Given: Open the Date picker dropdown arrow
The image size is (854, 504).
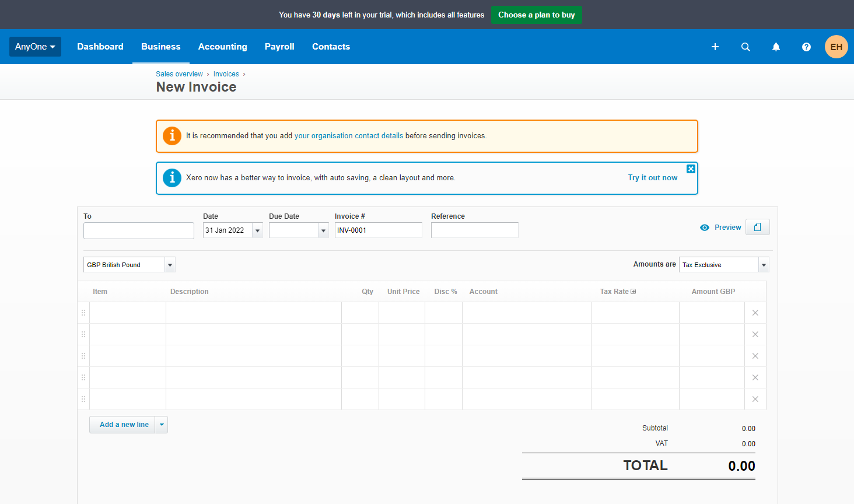Looking at the screenshot, I should (257, 230).
